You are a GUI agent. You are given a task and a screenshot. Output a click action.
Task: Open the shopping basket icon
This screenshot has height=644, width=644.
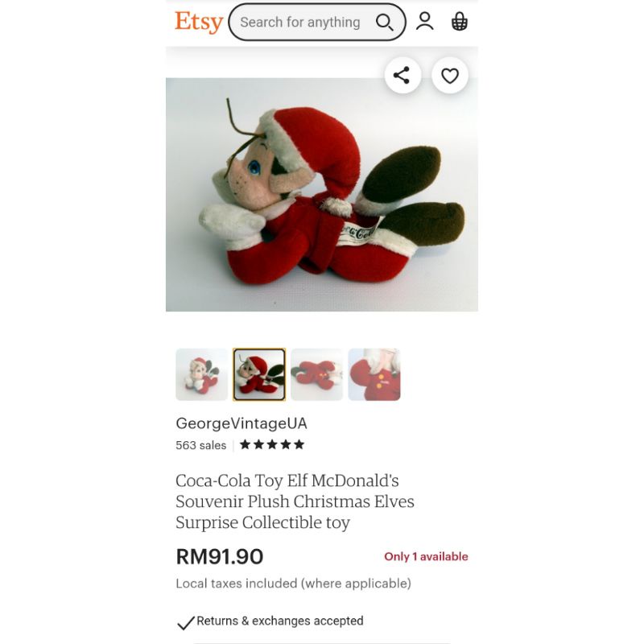(459, 22)
